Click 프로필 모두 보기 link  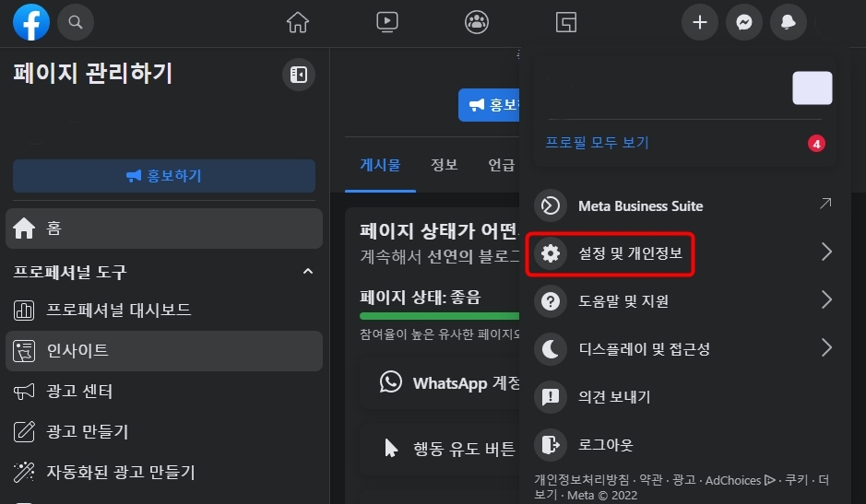click(597, 143)
